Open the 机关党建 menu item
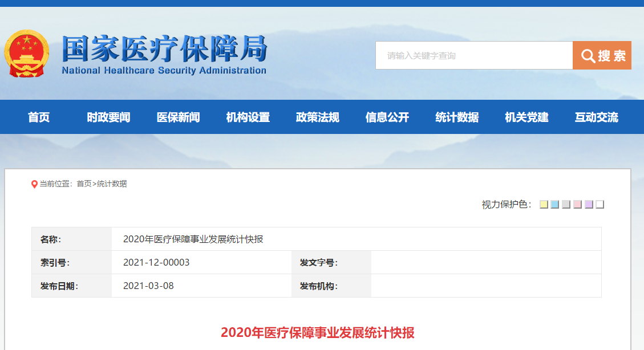This screenshot has width=644, height=350. click(526, 117)
